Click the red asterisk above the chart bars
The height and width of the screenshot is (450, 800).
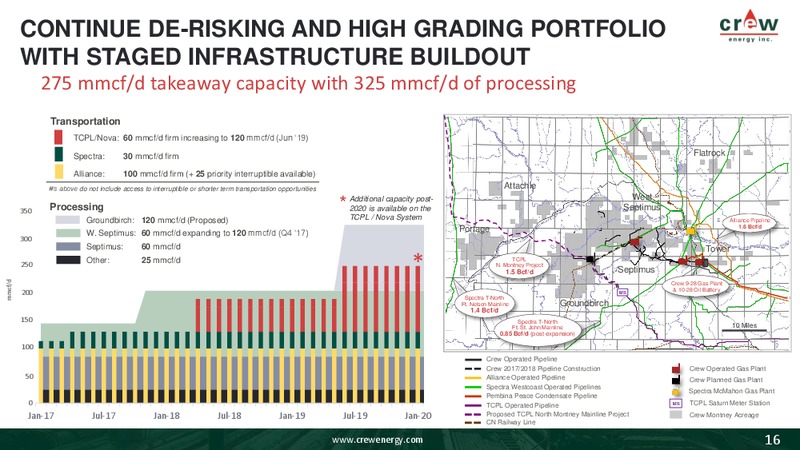(x=418, y=258)
